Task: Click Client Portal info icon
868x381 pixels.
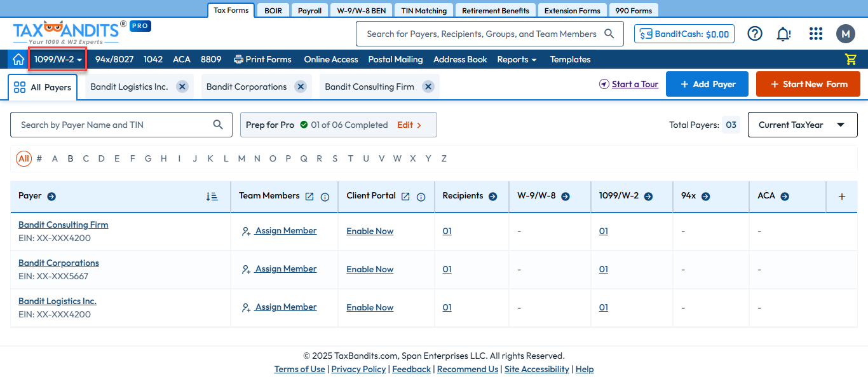Action: coord(421,197)
